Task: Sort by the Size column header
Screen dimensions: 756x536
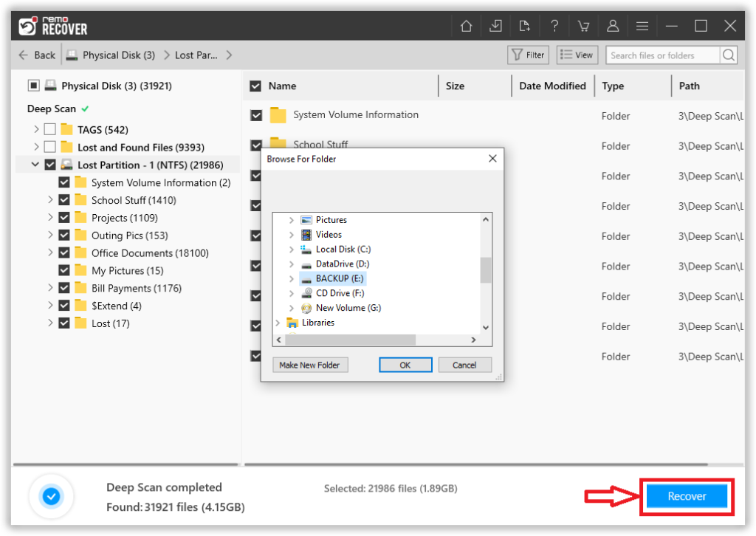Action: click(455, 86)
